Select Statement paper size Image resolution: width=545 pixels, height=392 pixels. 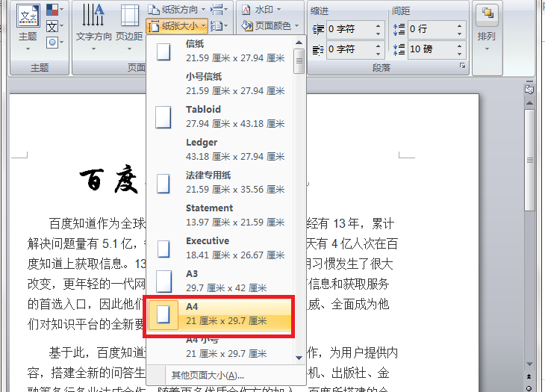[x=220, y=215]
